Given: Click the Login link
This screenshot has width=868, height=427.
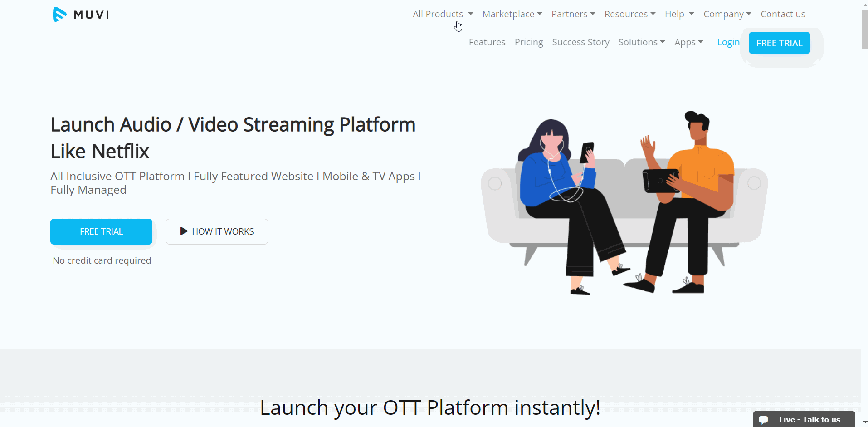Looking at the screenshot, I should [728, 42].
